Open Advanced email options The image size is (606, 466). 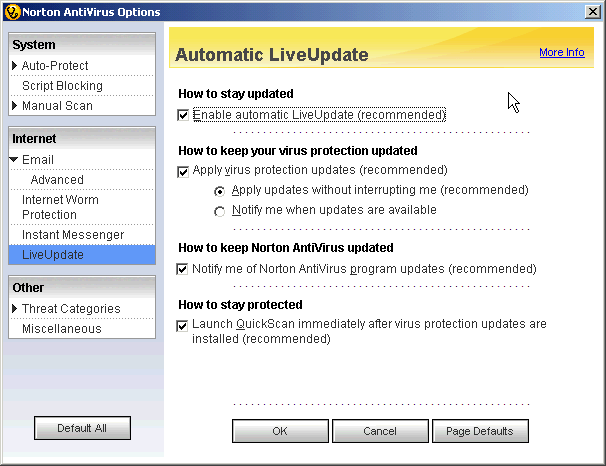click(x=57, y=180)
